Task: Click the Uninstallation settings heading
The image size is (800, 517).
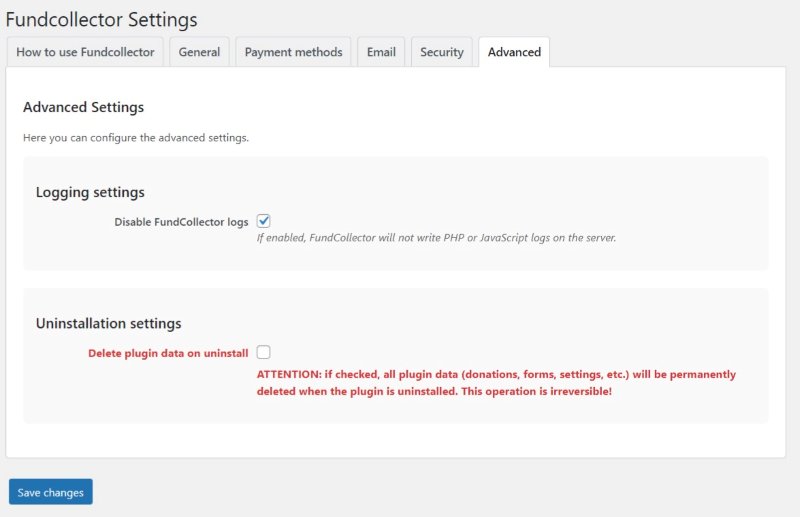Action: (x=109, y=324)
